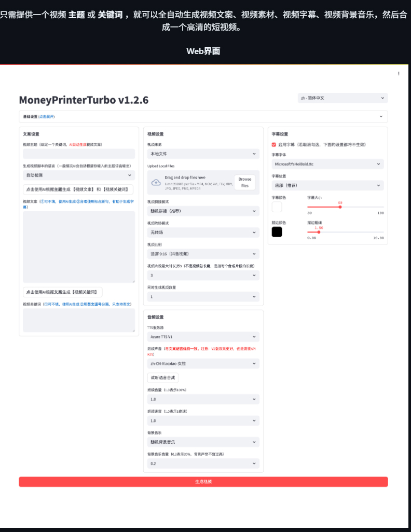Click inside the 视频文案 text area
Screen dimensions: 411x532
click(x=79, y=247)
